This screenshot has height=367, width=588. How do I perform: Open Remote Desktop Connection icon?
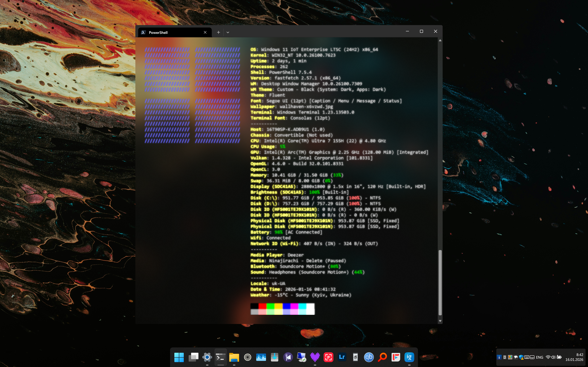[301, 357]
